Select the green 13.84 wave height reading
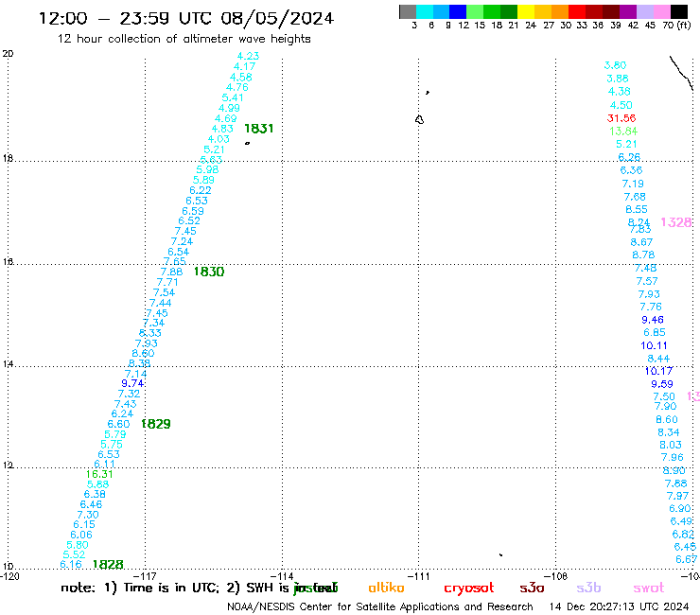700x615 pixels. click(x=623, y=132)
